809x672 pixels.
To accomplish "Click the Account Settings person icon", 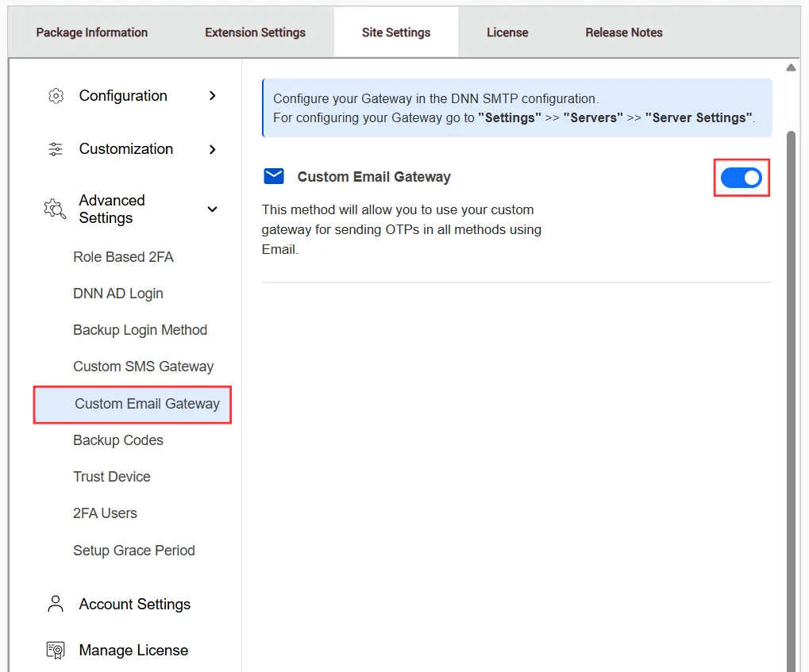I will (x=54, y=604).
